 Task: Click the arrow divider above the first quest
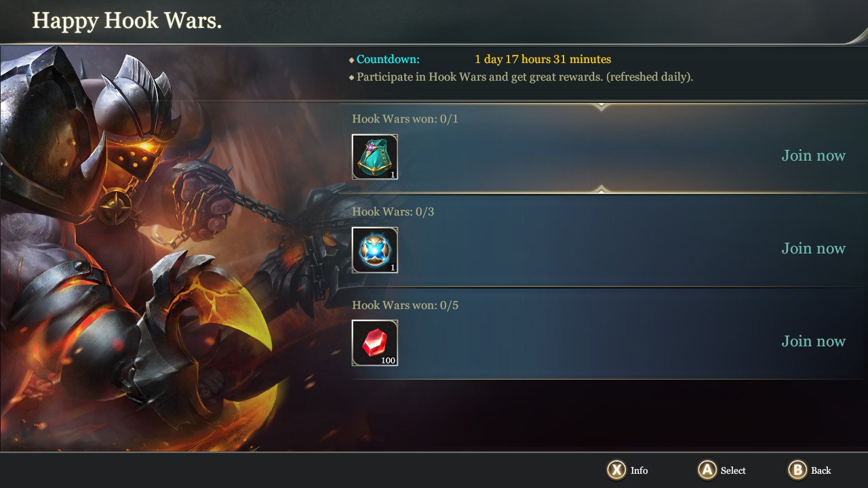click(601, 106)
